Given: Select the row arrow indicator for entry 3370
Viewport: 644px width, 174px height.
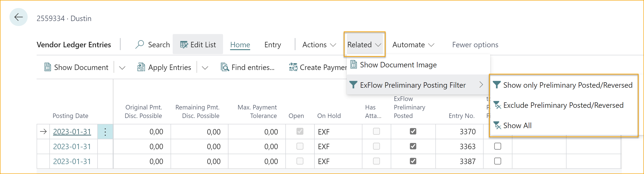Looking at the screenshot, I should (43, 131).
